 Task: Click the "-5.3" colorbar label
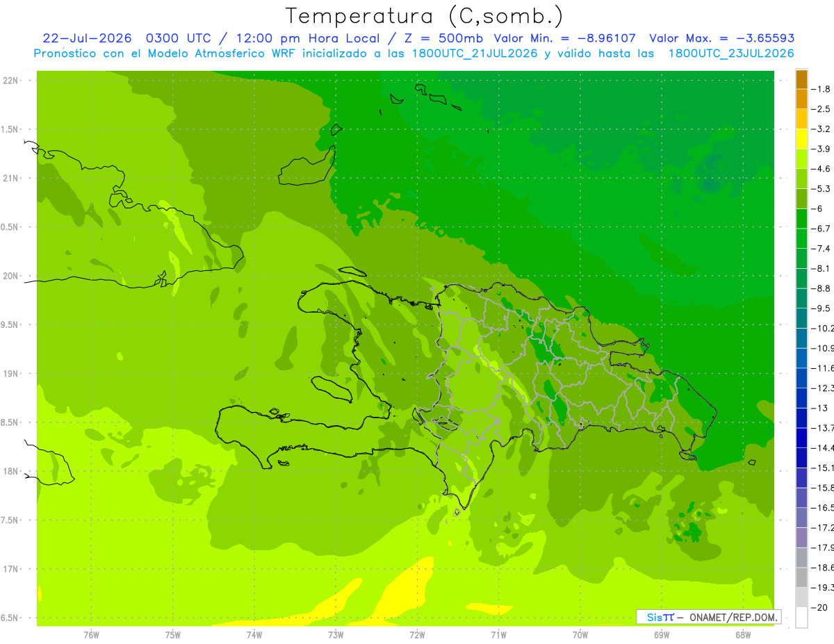point(821,188)
